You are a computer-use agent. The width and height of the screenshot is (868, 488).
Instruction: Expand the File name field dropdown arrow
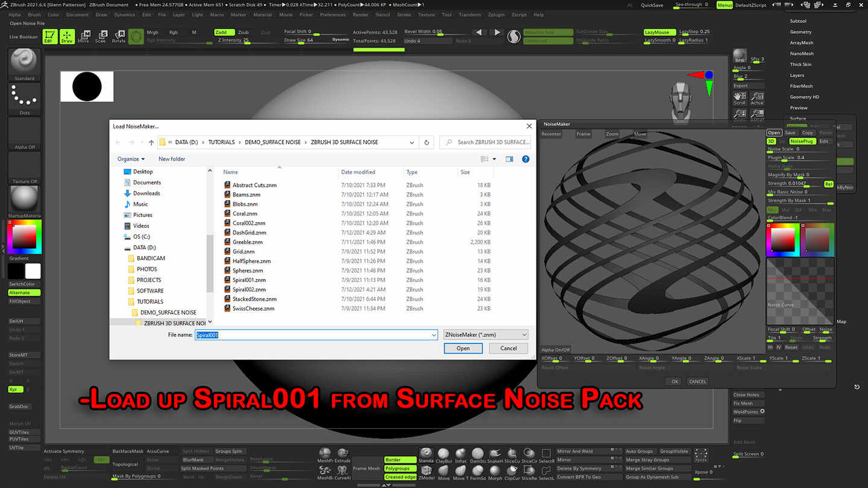click(x=434, y=334)
